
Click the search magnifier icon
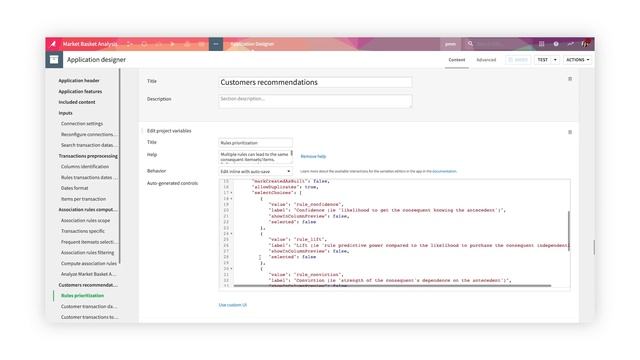(470, 44)
